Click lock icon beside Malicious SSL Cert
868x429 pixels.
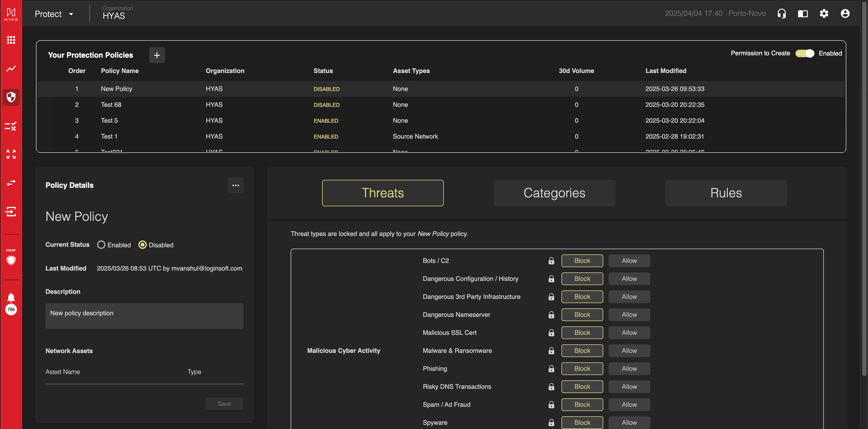pyautogui.click(x=551, y=333)
